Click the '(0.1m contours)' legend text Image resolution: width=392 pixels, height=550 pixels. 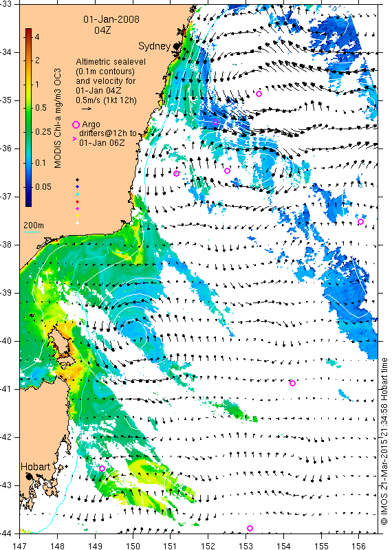pyautogui.click(x=105, y=71)
